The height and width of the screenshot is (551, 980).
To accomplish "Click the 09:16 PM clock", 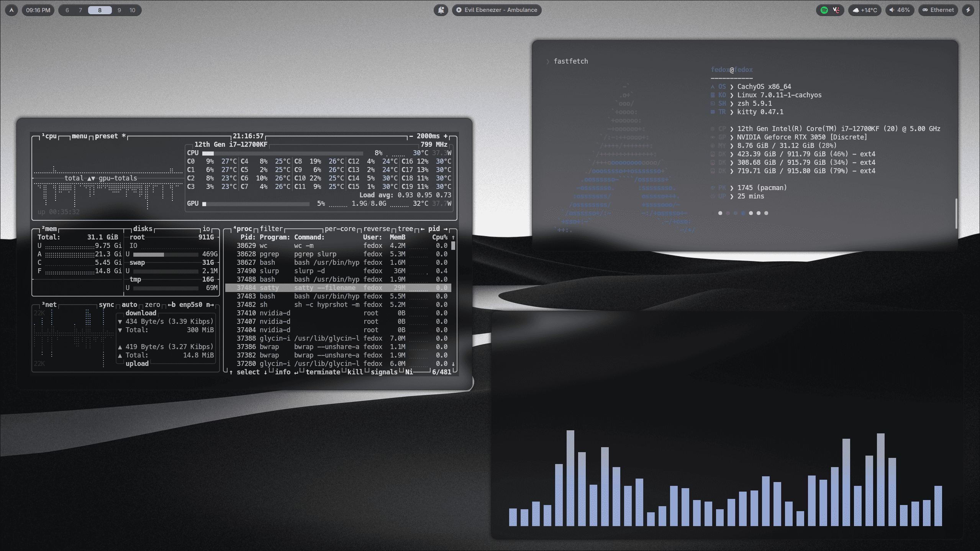I will tap(38, 10).
